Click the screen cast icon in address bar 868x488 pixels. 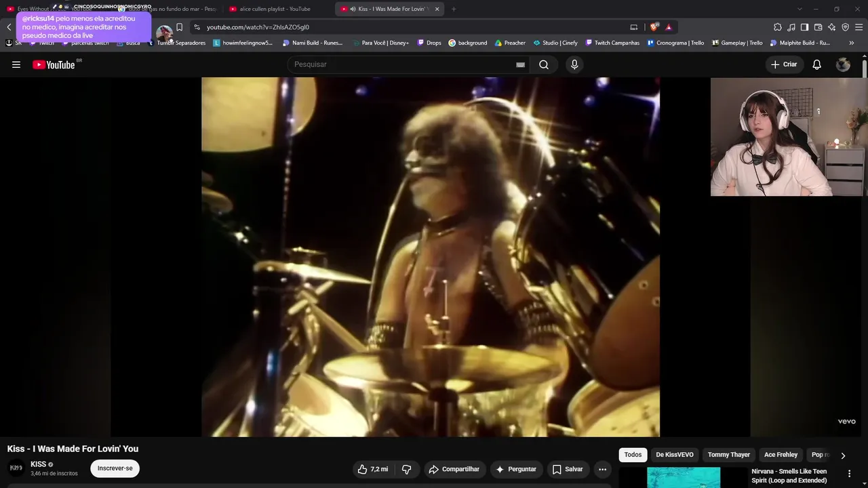634,27
